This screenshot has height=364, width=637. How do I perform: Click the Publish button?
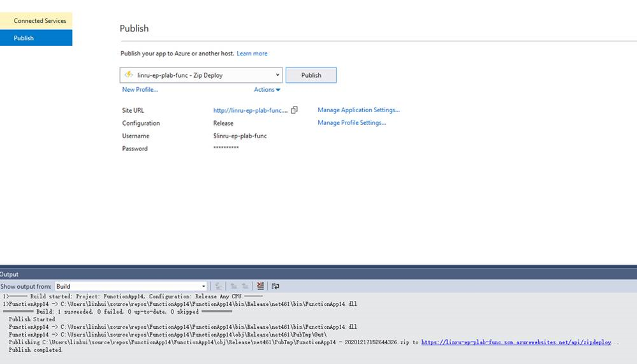[x=311, y=75]
